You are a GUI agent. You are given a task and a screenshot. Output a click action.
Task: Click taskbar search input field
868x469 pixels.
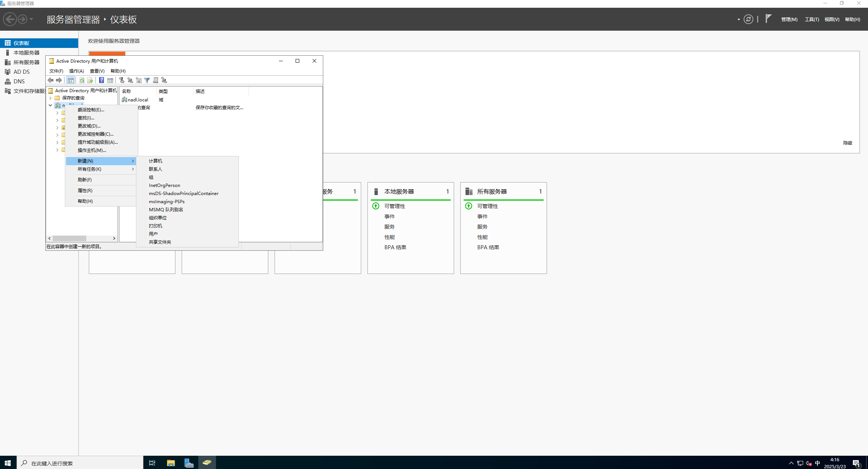click(80, 463)
